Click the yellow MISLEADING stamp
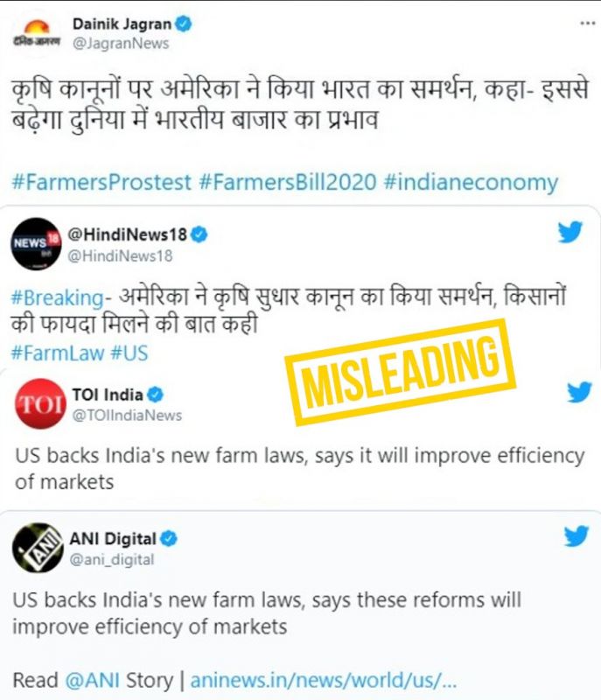The image size is (601, 700). coord(401,373)
